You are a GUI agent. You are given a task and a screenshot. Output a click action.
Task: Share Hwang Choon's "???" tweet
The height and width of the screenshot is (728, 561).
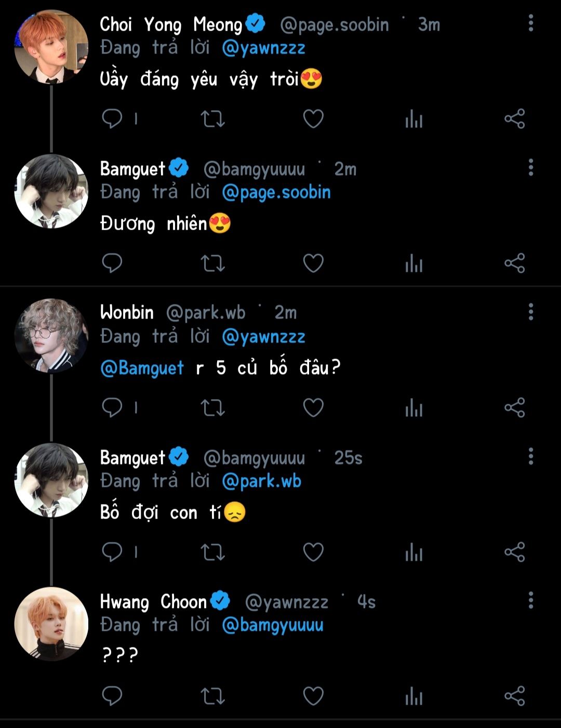pos(514,696)
